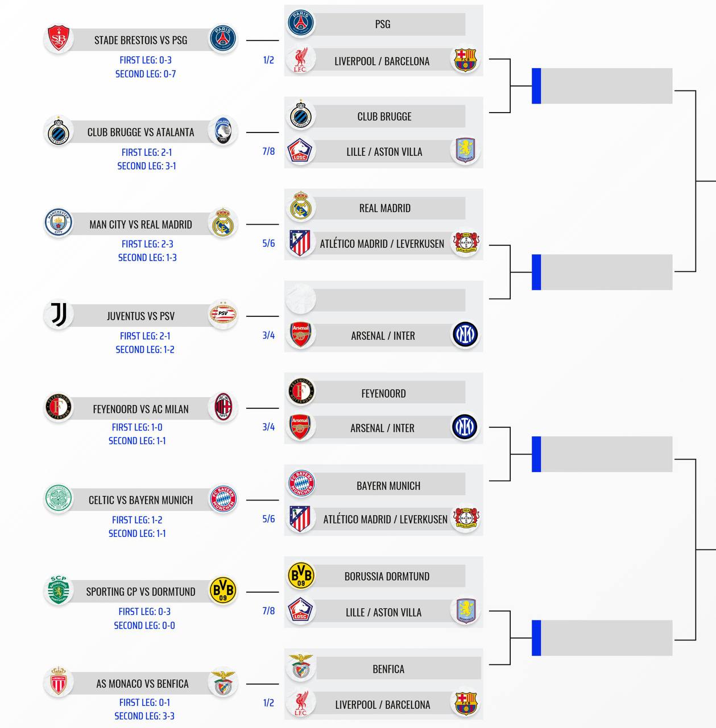The width and height of the screenshot is (716, 728).
Task: Click the PSV Eindhoven badge
Action: tap(222, 315)
